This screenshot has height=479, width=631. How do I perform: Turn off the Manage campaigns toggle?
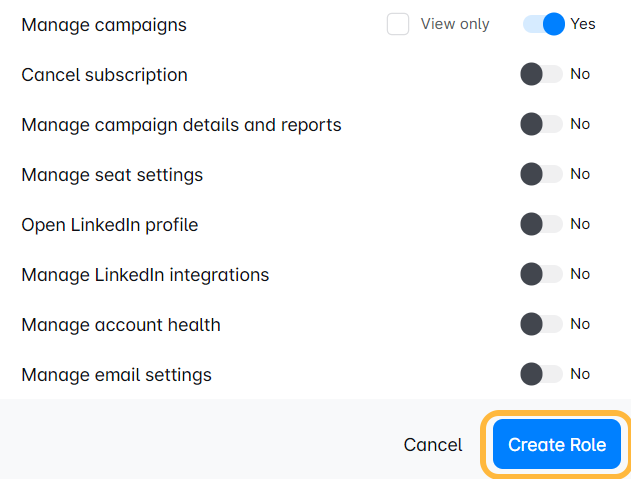pyautogui.click(x=544, y=24)
